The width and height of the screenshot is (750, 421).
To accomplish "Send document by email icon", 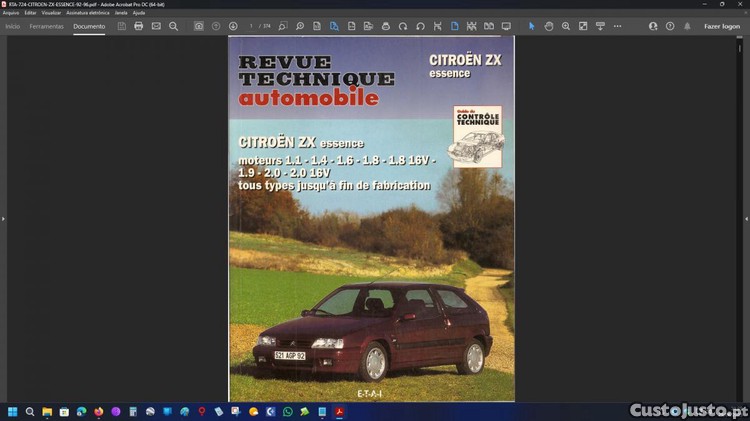I will click(x=156, y=26).
